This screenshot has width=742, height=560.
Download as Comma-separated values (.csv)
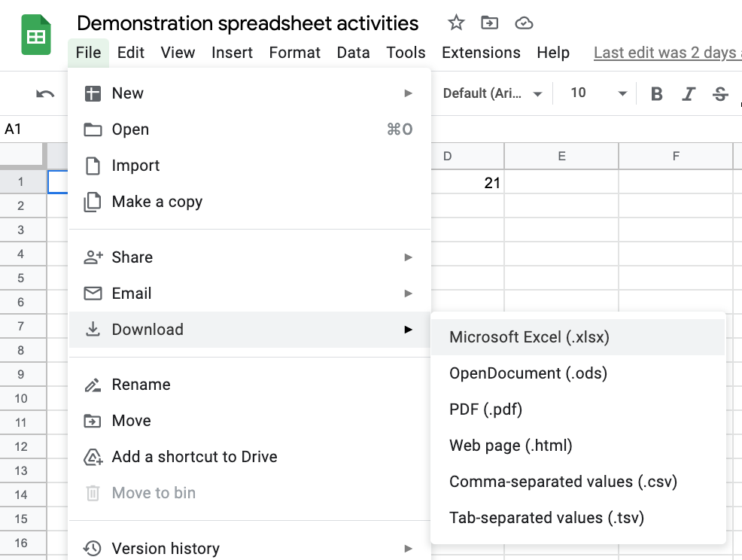click(578, 482)
